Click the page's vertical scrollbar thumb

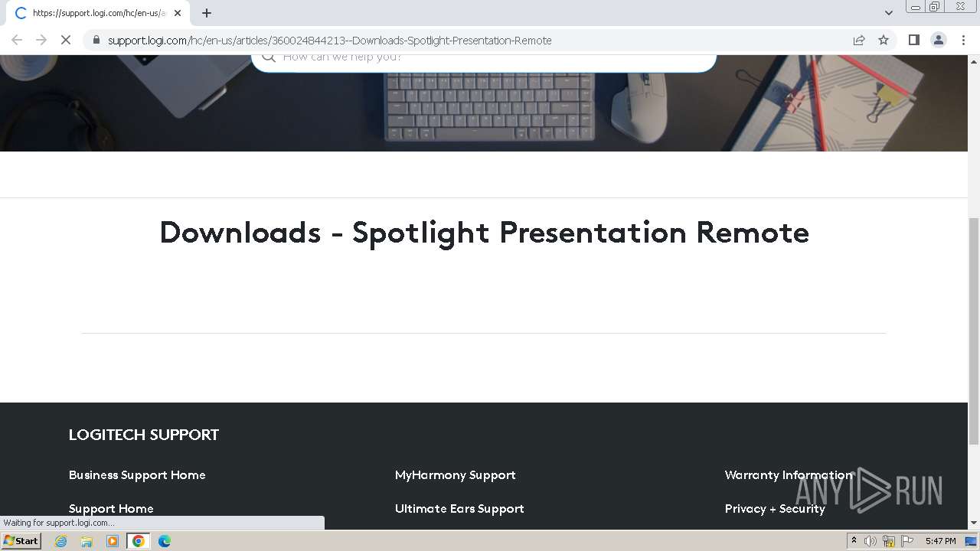point(974,331)
